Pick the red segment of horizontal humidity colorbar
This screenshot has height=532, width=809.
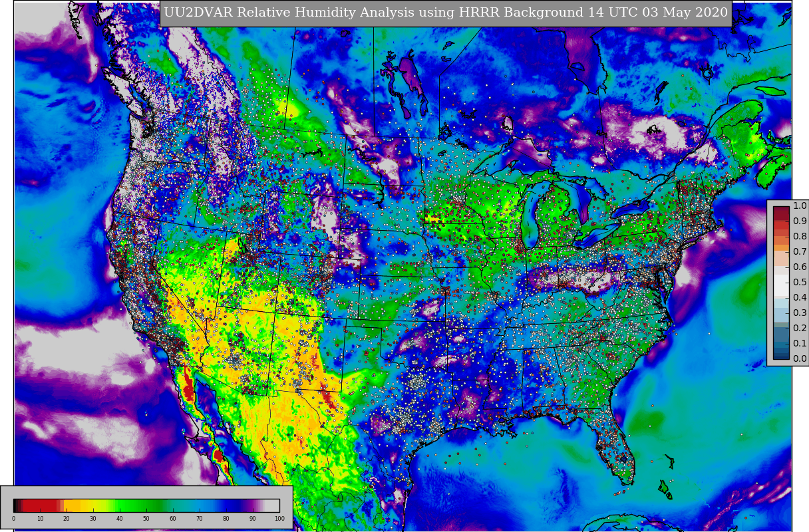coord(40,505)
